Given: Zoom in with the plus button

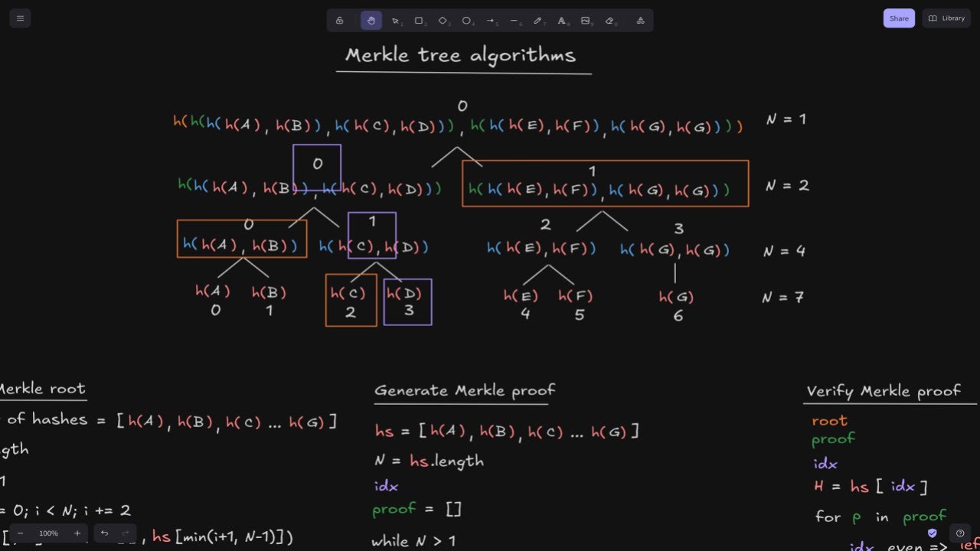Looking at the screenshot, I should [x=77, y=533].
